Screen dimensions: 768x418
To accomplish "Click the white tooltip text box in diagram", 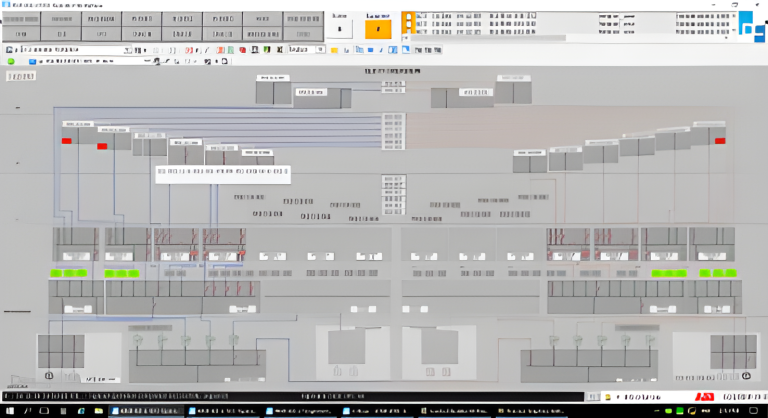I will coord(223,174).
